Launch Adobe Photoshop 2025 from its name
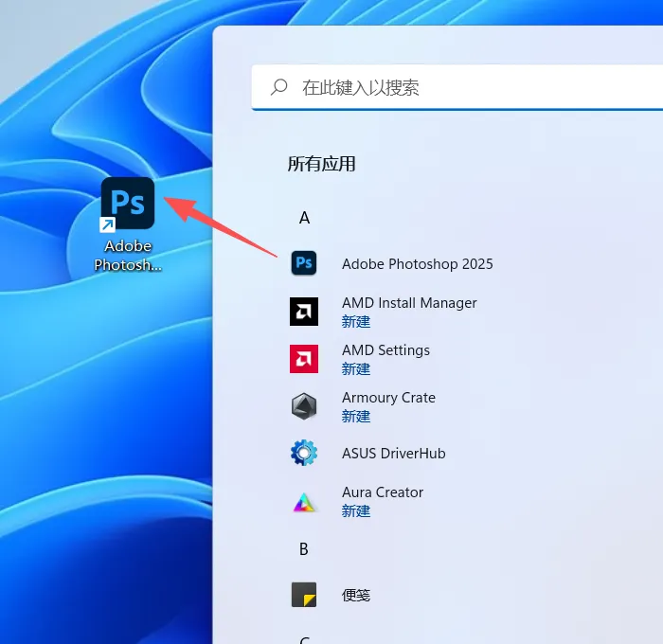 [x=417, y=263]
